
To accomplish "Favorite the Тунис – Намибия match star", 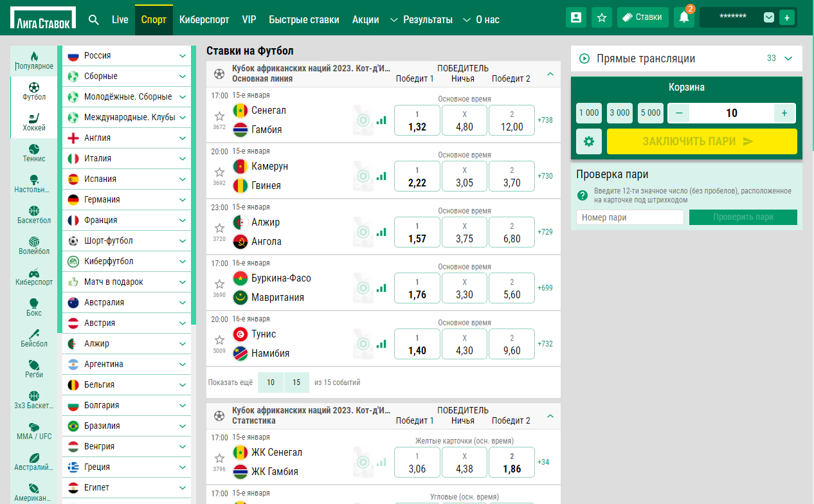I will (219, 339).
